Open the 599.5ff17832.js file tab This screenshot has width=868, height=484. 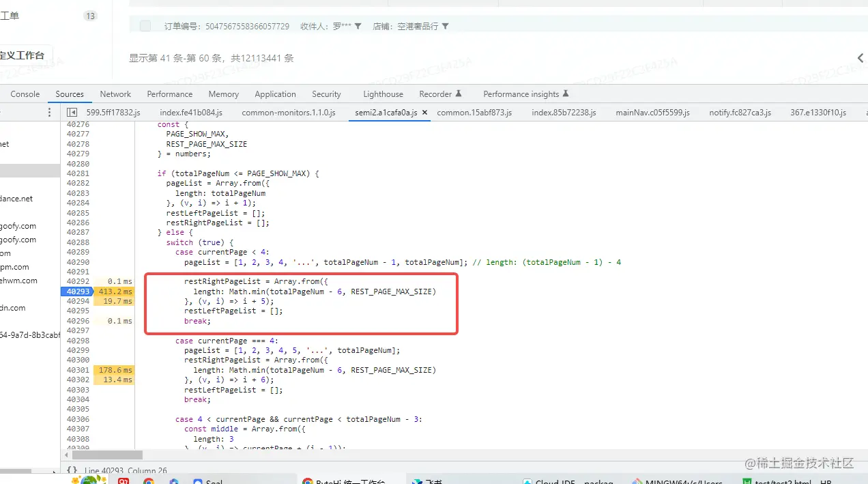point(113,113)
